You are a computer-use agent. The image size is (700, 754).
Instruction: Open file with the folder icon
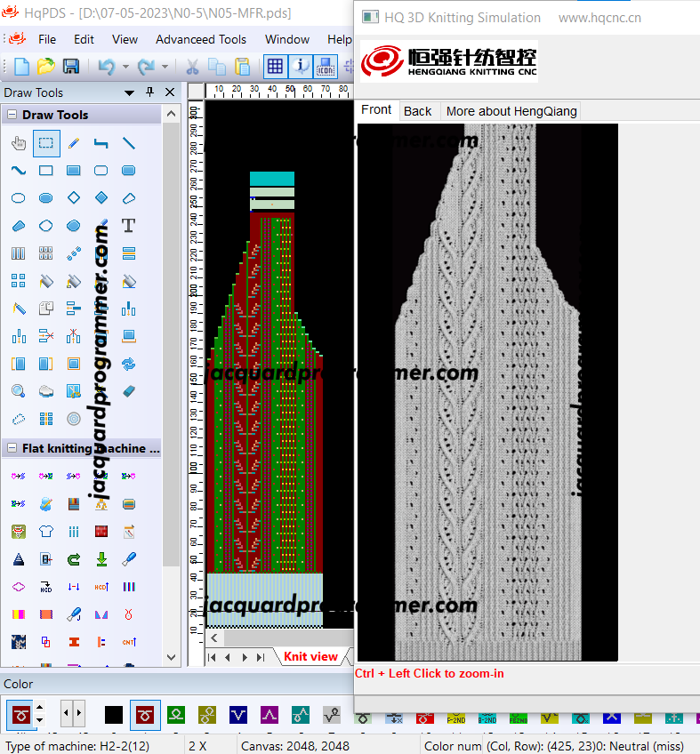45,66
